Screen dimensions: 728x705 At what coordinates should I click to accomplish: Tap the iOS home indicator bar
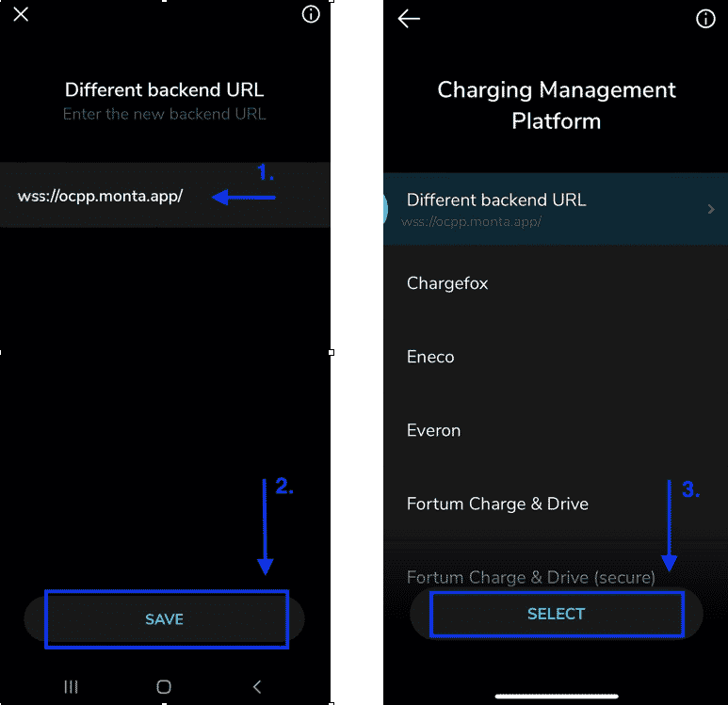coord(557,696)
